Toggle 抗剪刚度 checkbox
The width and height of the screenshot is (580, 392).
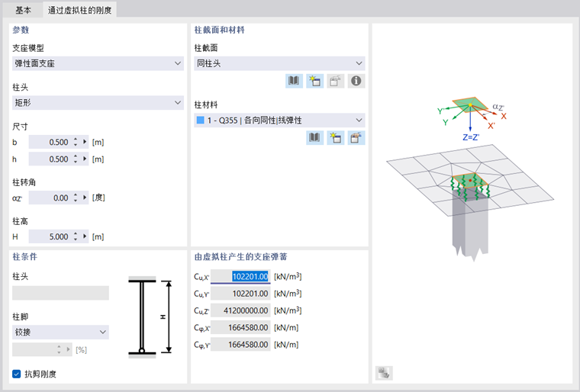pyautogui.click(x=16, y=374)
